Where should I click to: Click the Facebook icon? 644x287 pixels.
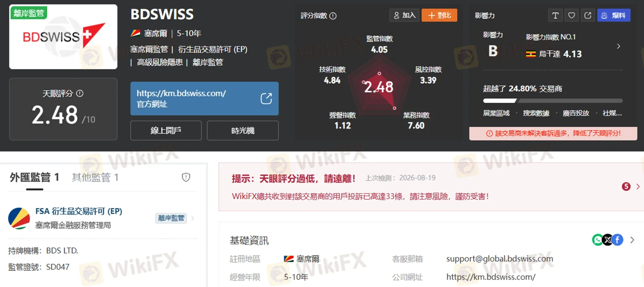click(x=618, y=240)
